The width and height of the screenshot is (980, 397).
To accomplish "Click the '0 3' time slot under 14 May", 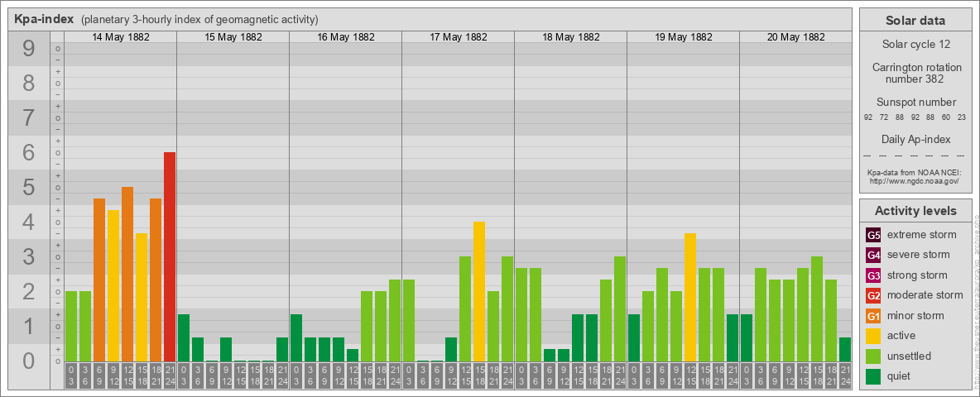I will 71,375.
